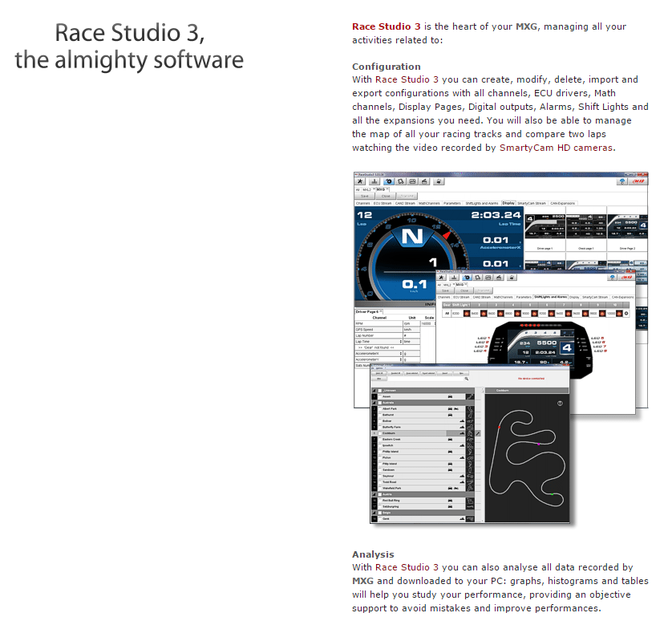Click the compass icon on track map

point(560,404)
